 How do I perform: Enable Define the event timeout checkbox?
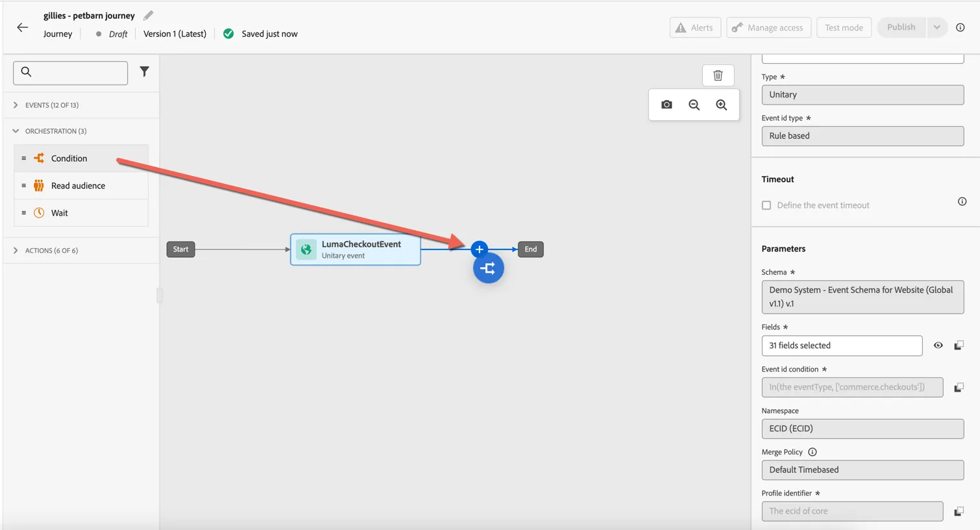pos(766,205)
